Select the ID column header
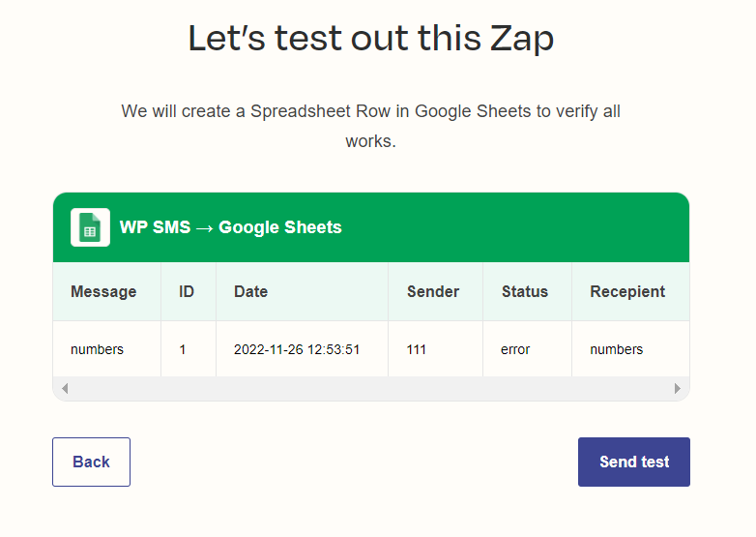The image size is (756, 537). coord(189,291)
